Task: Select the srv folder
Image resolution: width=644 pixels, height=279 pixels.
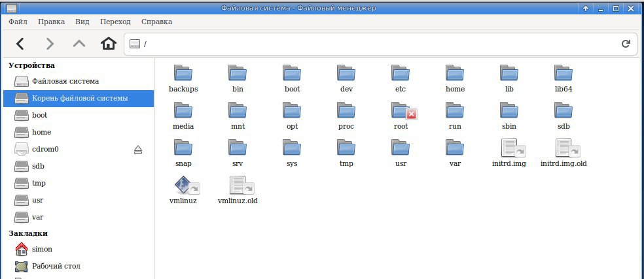Action: point(238,153)
